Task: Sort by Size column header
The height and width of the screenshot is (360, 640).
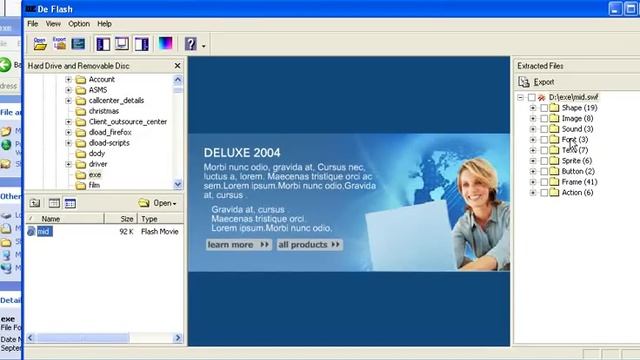Action: pos(121,219)
